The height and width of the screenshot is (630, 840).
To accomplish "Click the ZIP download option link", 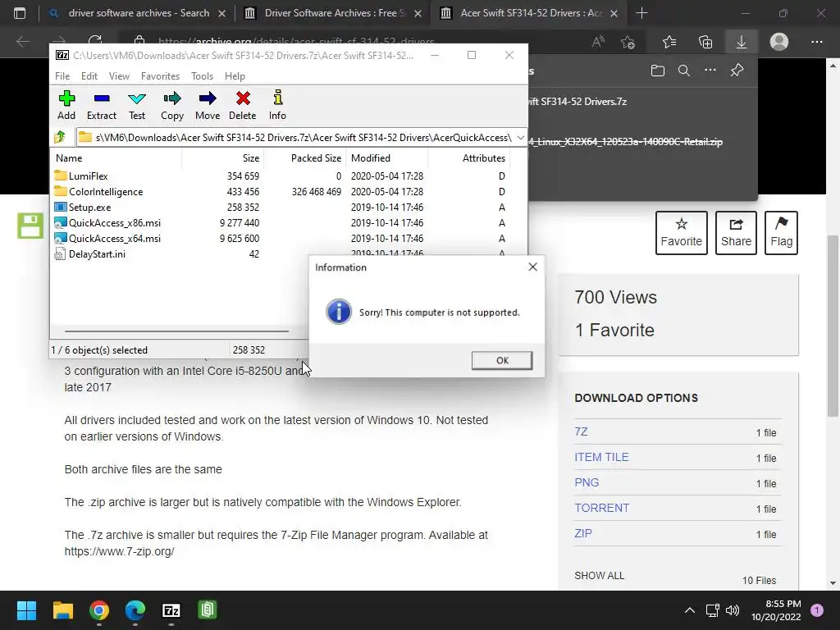I will pyautogui.click(x=583, y=533).
